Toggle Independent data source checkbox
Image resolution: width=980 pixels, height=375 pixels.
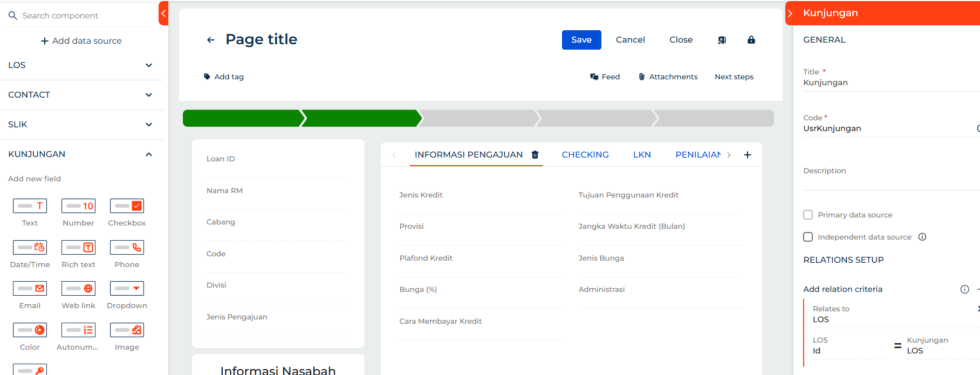[x=808, y=237]
